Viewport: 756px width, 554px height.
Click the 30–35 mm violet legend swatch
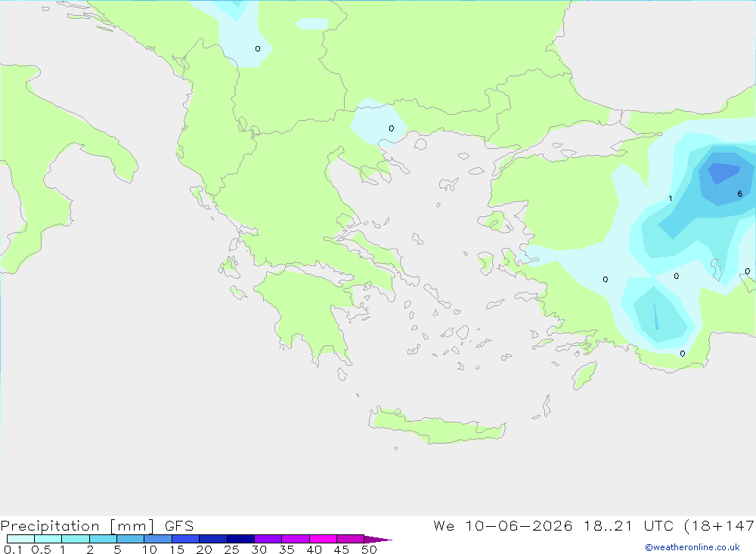(268, 539)
